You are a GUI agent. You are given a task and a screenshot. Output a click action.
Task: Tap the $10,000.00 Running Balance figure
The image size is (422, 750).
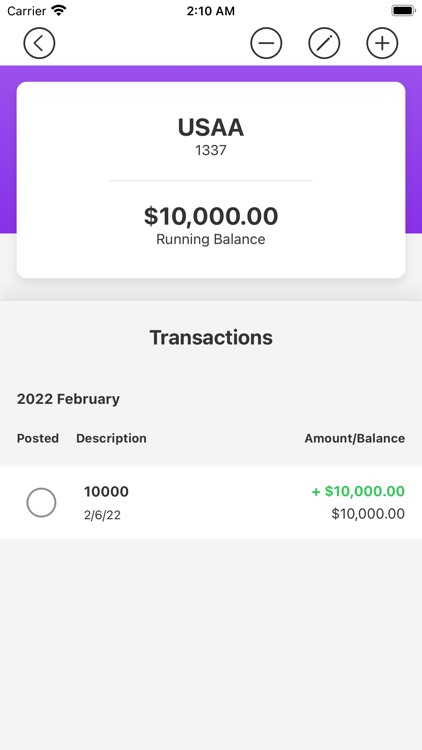pos(211,216)
